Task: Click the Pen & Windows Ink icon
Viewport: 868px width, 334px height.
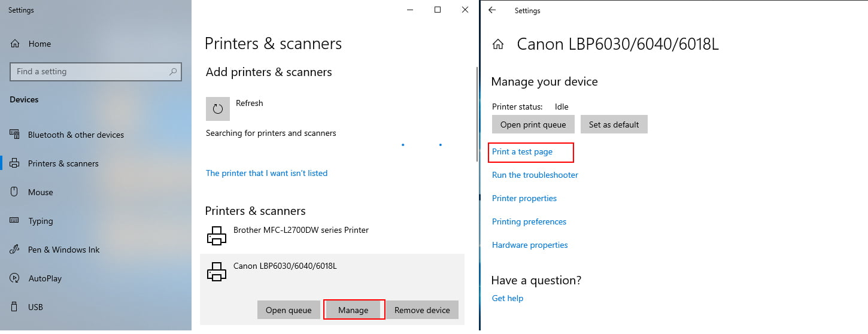Action: pyautogui.click(x=15, y=250)
